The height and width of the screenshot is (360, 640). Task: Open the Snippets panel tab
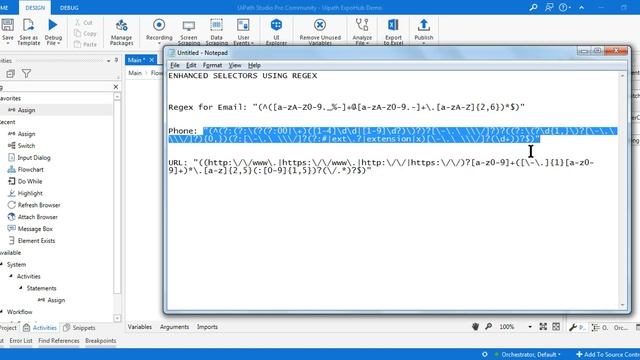coord(79,328)
